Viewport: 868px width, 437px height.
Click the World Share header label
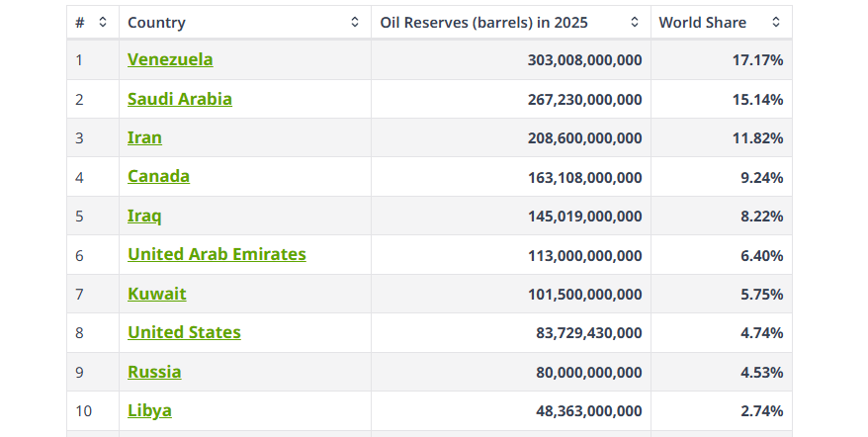[x=703, y=22]
